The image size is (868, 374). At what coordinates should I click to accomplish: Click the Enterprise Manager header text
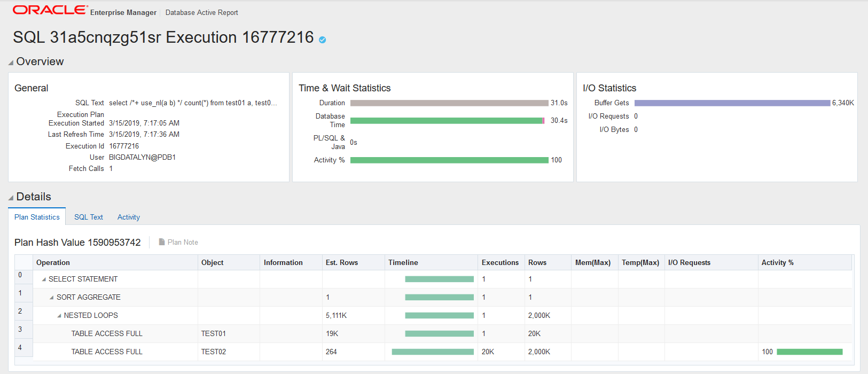coord(123,12)
